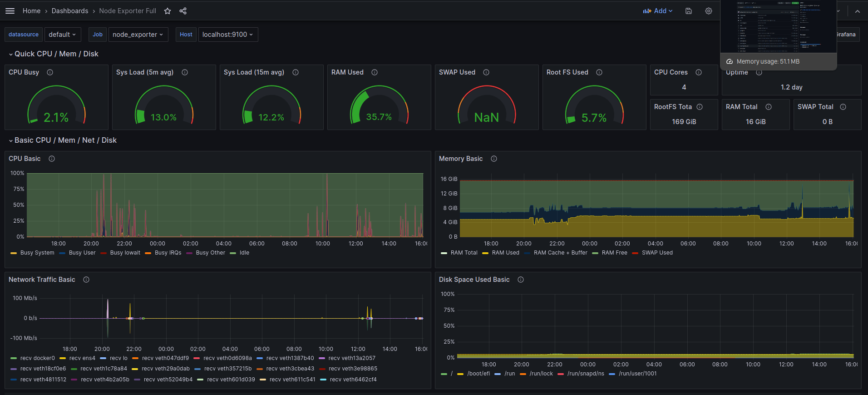Image resolution: width=868 pixels, height=395 pixels.
Task: Click Node Exporter Full breadcrumb
Action: click(x=128, y=11)
